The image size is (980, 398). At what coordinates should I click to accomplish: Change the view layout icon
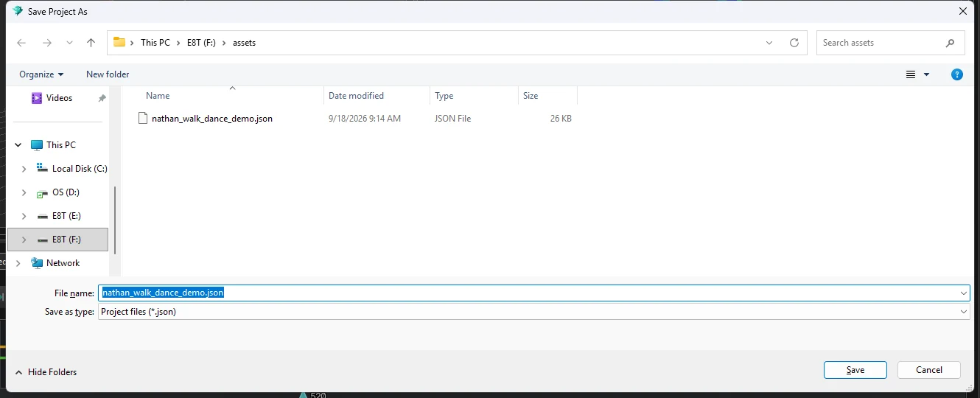tap(911, 74)
